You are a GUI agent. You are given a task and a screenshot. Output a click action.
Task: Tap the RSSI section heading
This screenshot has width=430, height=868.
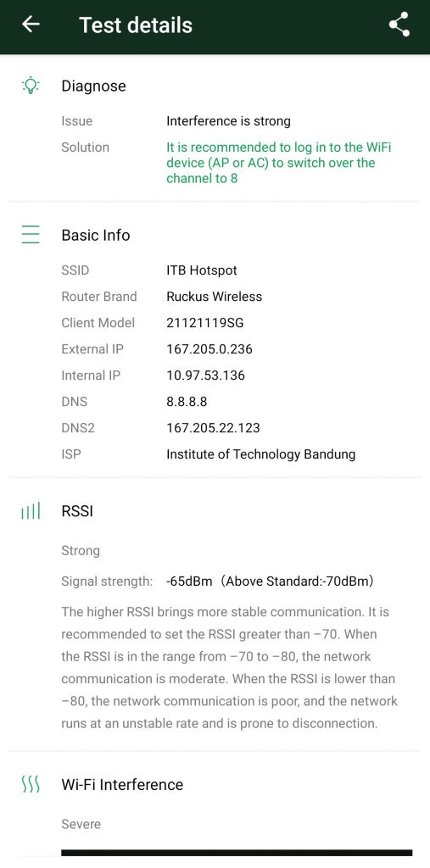pyautogui.click(x=77, y=511)
